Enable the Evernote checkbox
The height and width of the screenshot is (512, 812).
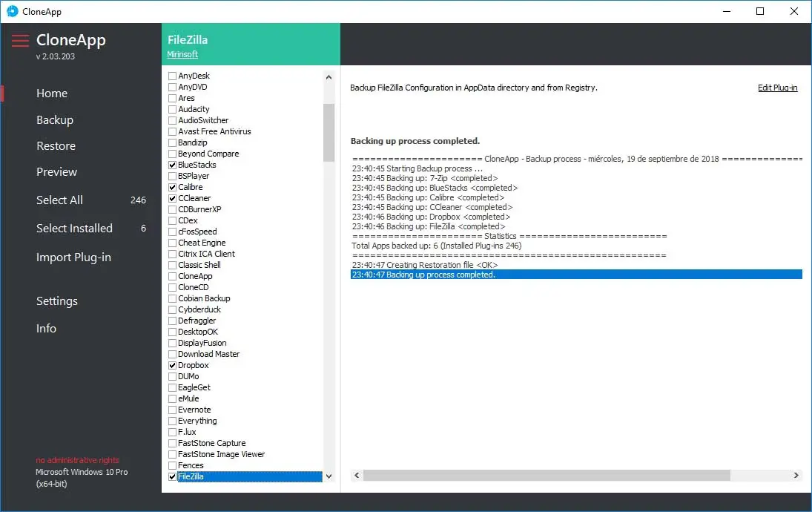[x=173, y=410]
